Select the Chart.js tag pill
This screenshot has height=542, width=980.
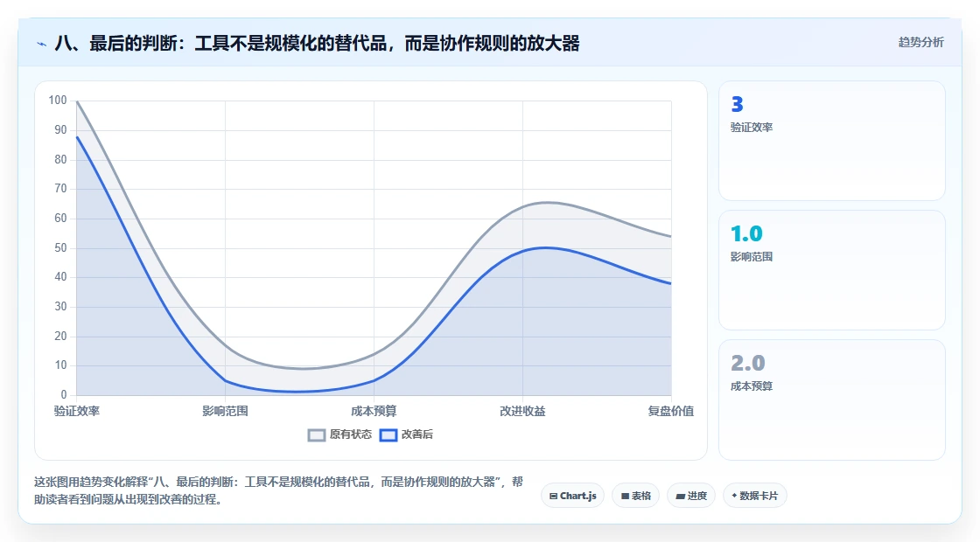click(572, 496)
